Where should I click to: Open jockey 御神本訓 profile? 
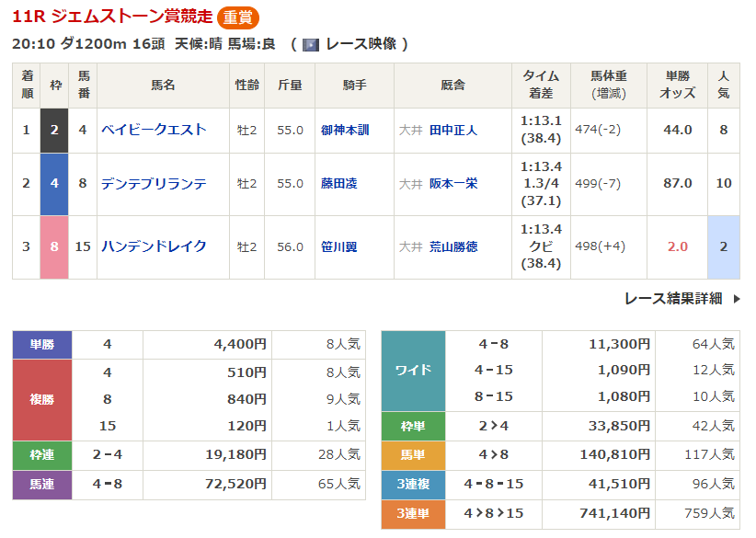345,131
